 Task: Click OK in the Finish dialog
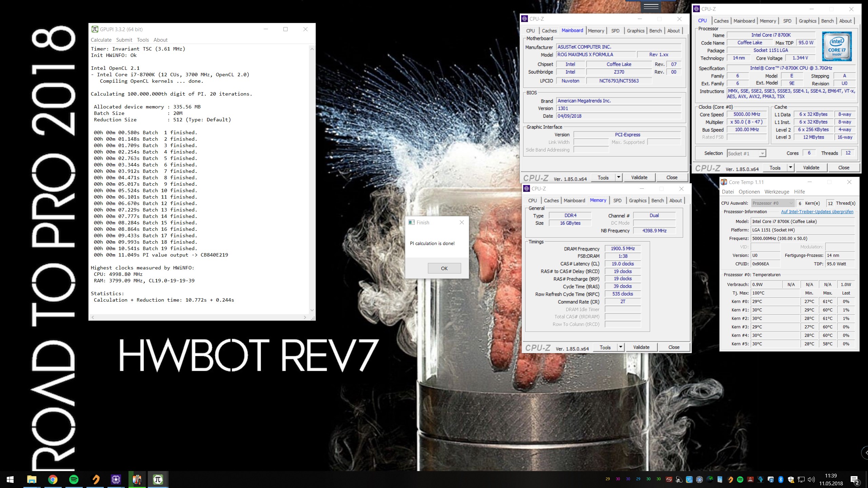point(444,268)
